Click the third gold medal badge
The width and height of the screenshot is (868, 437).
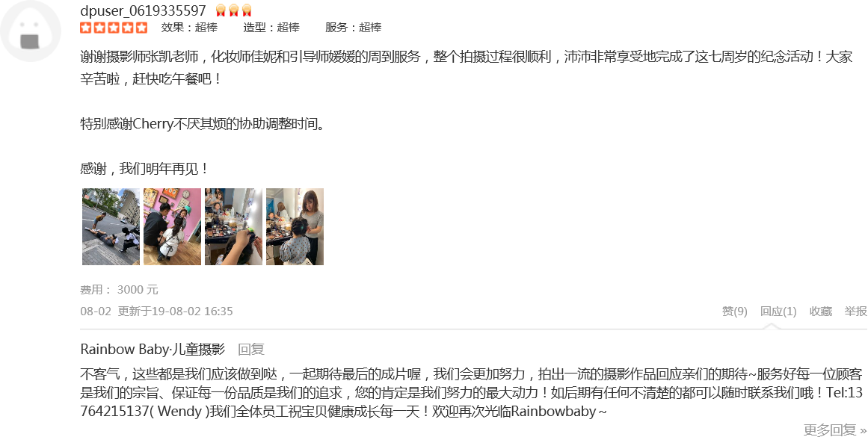click(247, 10)
